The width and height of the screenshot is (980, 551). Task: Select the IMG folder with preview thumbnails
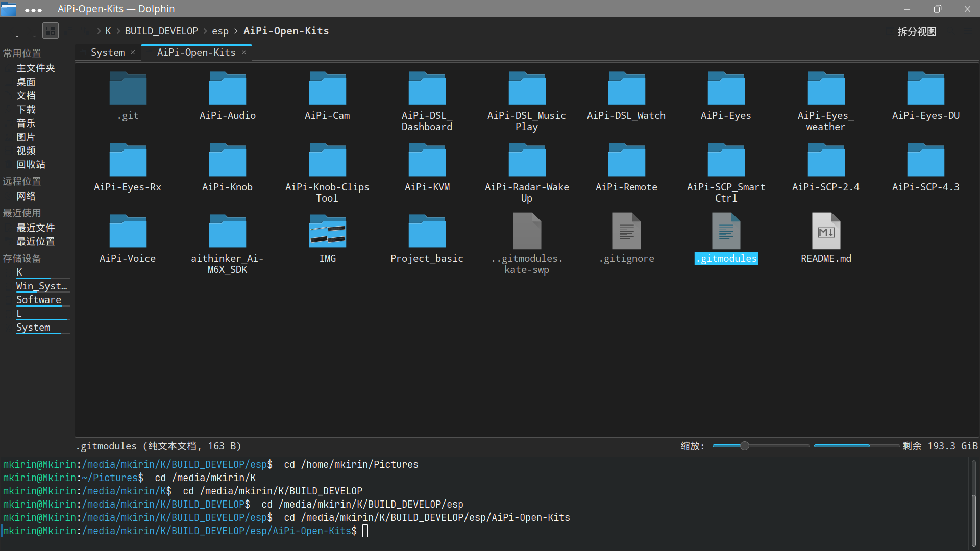pyautogui.click(x=327, y=231)
